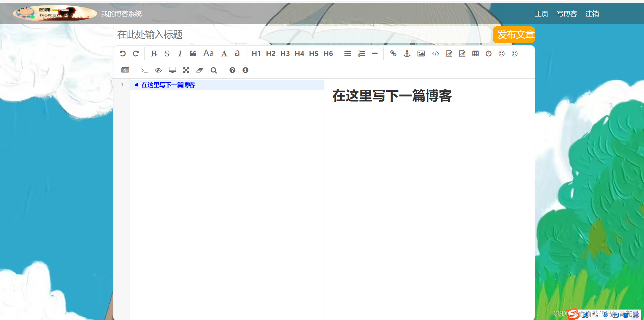Convert selection to uppercase with A icon

224,54
